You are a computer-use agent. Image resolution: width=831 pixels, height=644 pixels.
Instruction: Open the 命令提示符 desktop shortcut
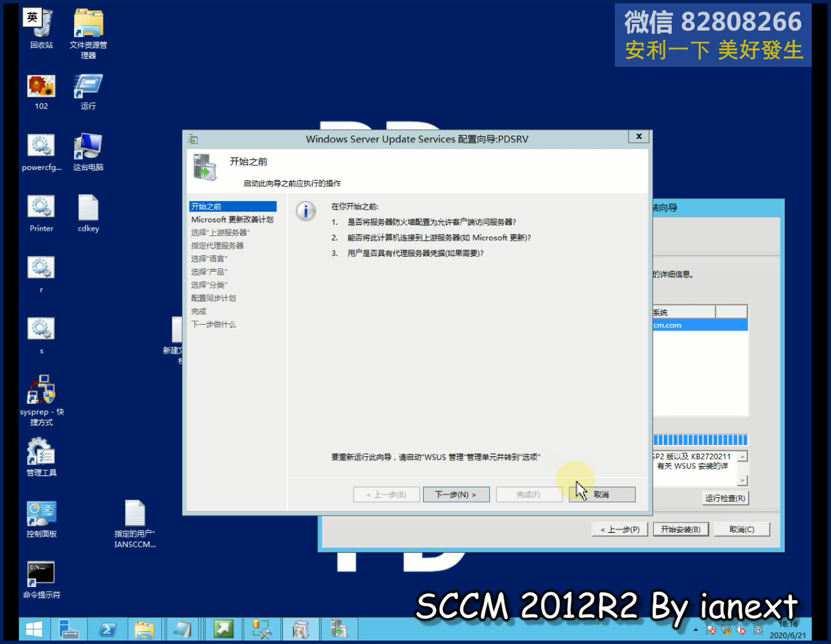click(41, 580)
